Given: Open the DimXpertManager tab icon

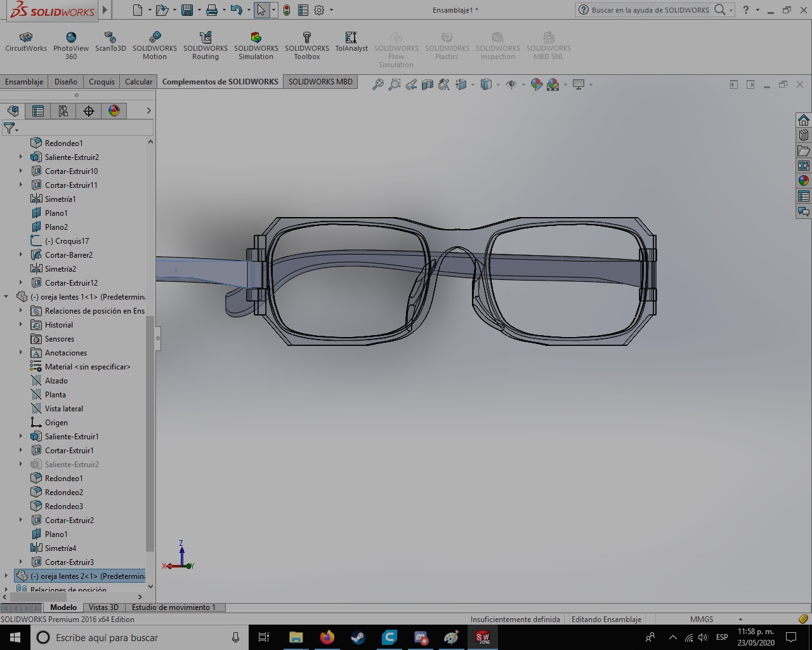Looking at the screenshot, I should [x=89, y=111].
